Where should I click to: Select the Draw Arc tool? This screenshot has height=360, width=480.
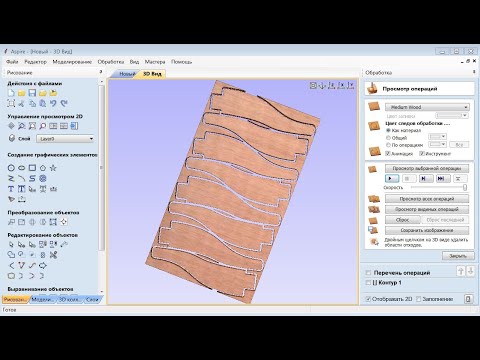pos(22,178)
